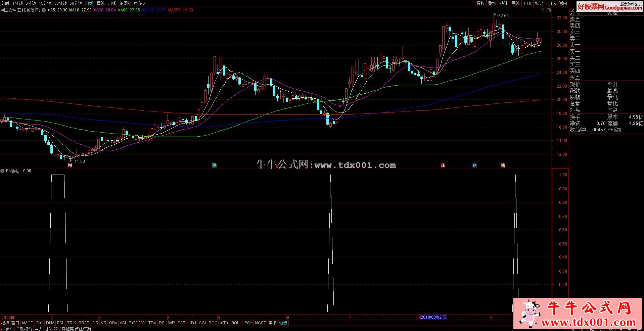Click the 标记 mark button
The height and width of the screenshot is (331, 644).
pos(539,3)
